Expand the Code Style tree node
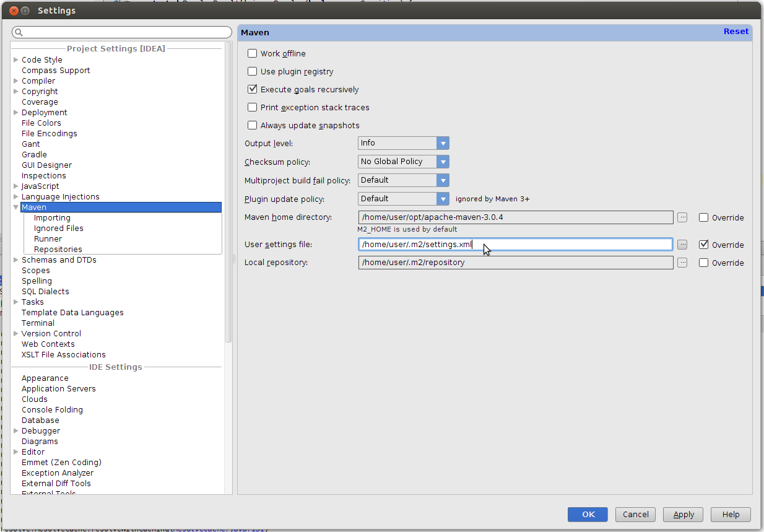This screenshot has height=532, width=764. point(16,60)
